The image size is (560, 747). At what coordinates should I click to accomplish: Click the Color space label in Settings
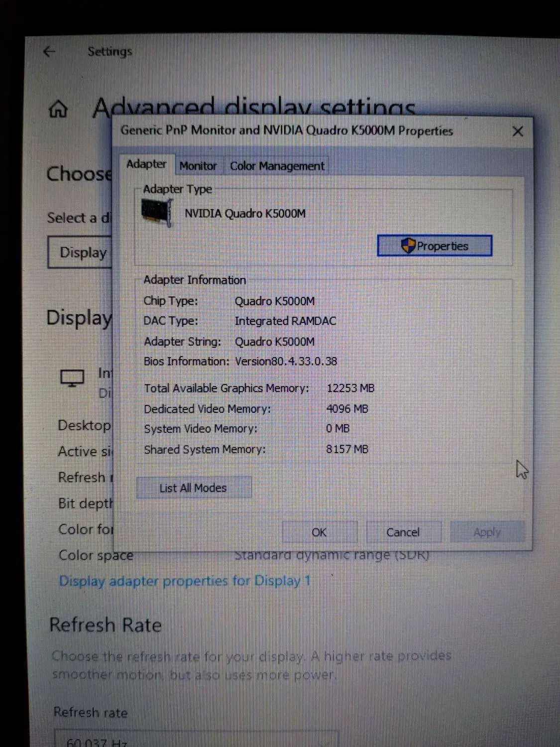[96, 555]
